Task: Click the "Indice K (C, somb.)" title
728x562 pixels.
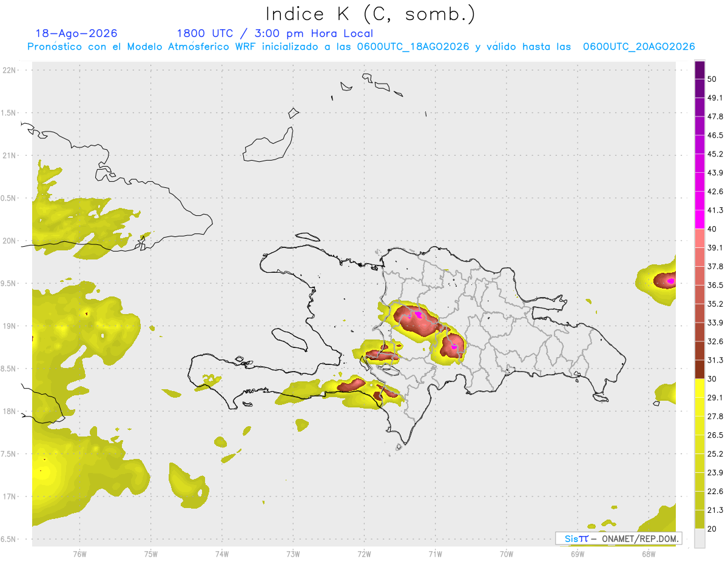Action: [371, 13]
